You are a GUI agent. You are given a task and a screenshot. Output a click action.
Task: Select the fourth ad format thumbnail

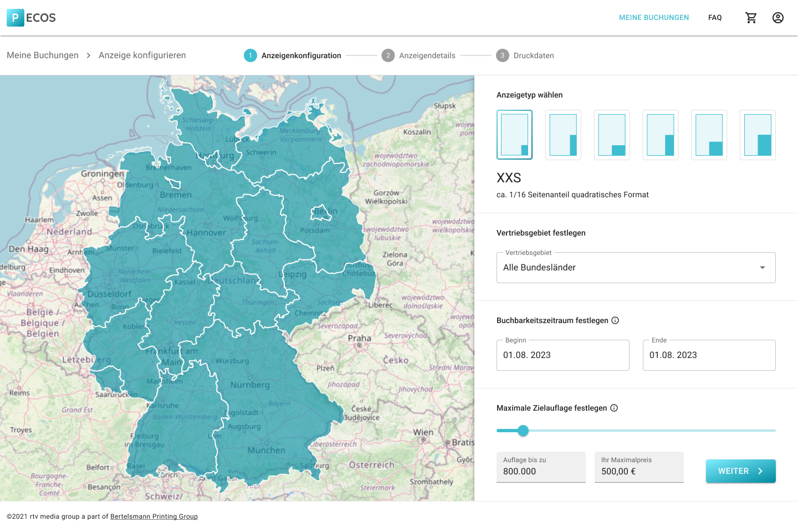(x=661, y=135)
